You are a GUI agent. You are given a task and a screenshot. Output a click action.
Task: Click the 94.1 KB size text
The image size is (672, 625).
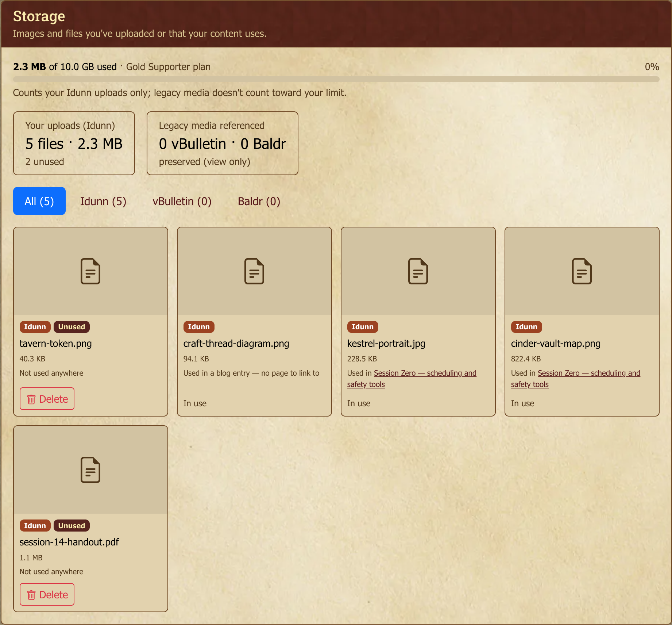coord(196,359)
